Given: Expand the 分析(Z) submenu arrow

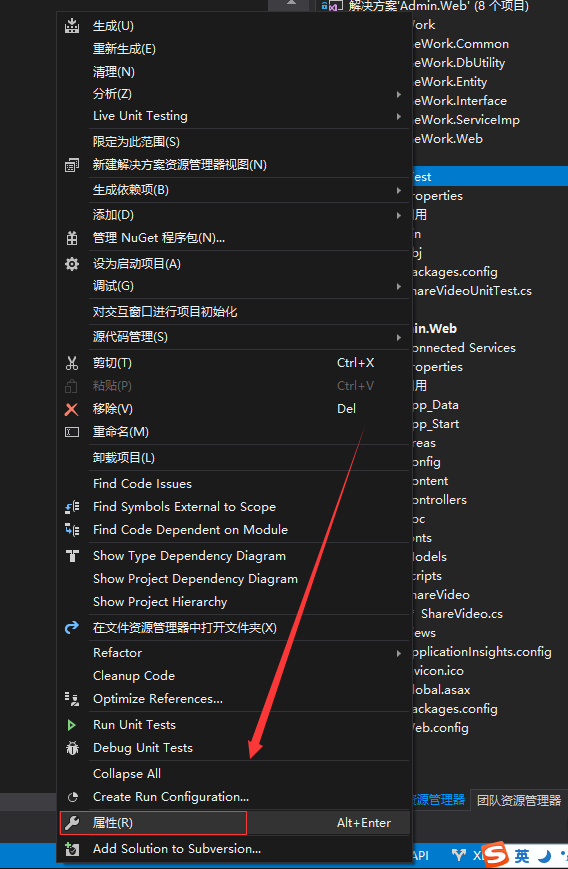Looking at the screenshot, I should coord(398,95).
